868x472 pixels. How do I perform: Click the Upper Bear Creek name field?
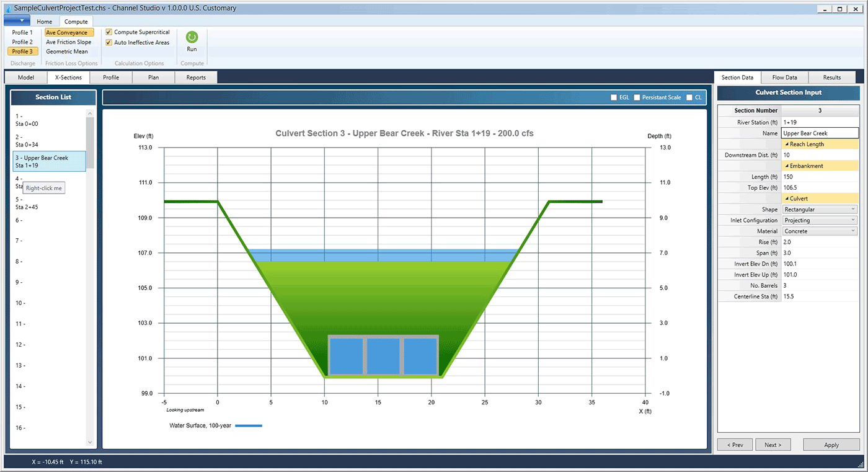(820, 133)
